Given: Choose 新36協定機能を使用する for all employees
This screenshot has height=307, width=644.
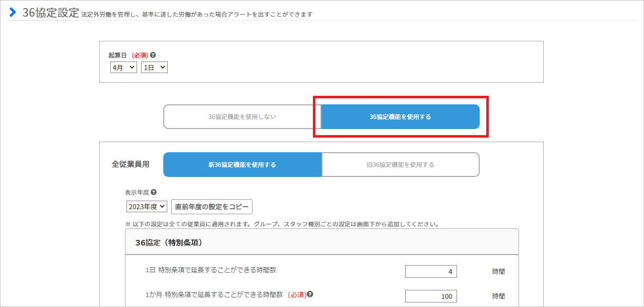Looking at the screenshot, I should (x=242, y=165).
